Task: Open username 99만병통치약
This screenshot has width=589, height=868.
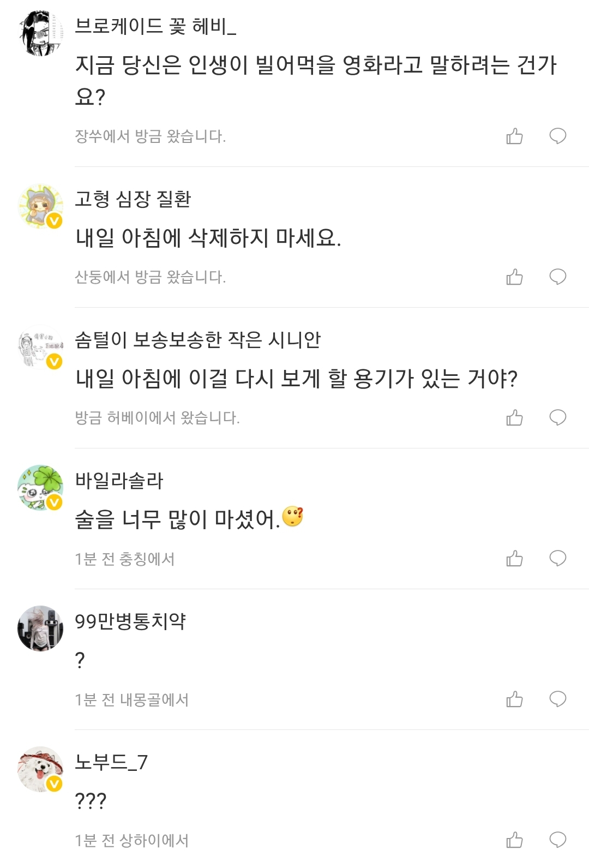Action: pyautogui.click(x=130, y=621)
